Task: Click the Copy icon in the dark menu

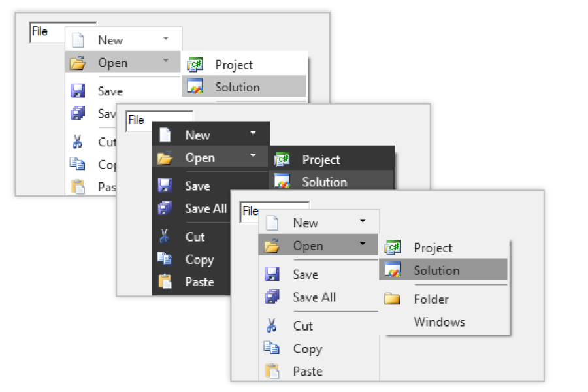Action: click(165, 259)
